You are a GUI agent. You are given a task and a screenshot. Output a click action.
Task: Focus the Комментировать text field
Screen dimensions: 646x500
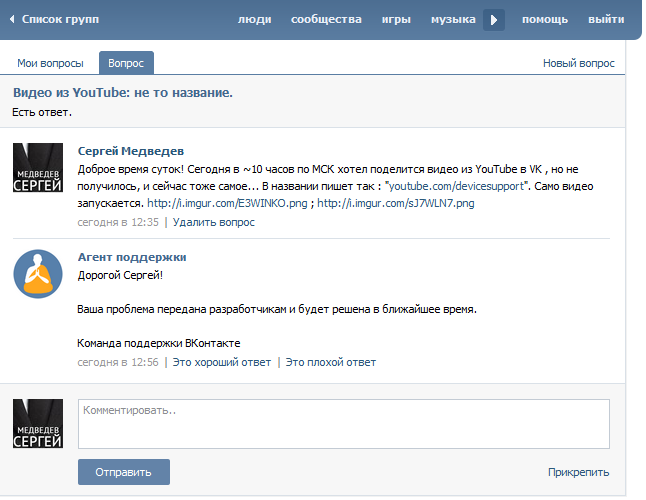pyautogui.click(x=344, y=424)
